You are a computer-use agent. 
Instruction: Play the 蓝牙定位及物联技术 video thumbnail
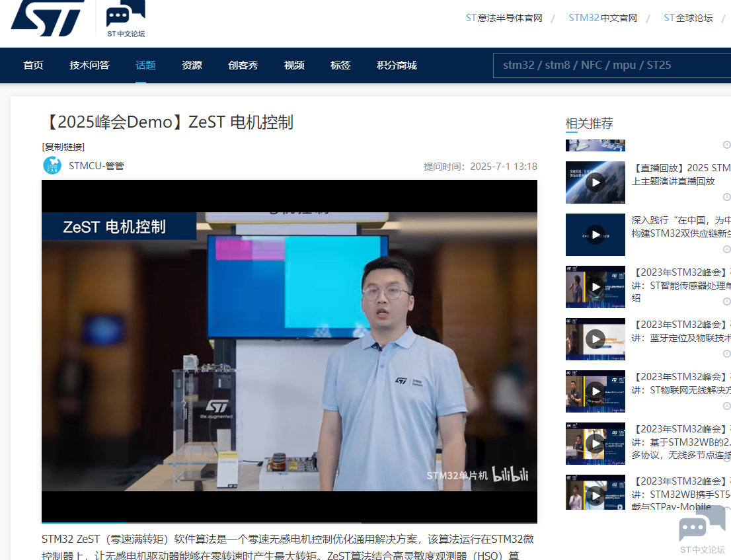click(x=596, y=339)
